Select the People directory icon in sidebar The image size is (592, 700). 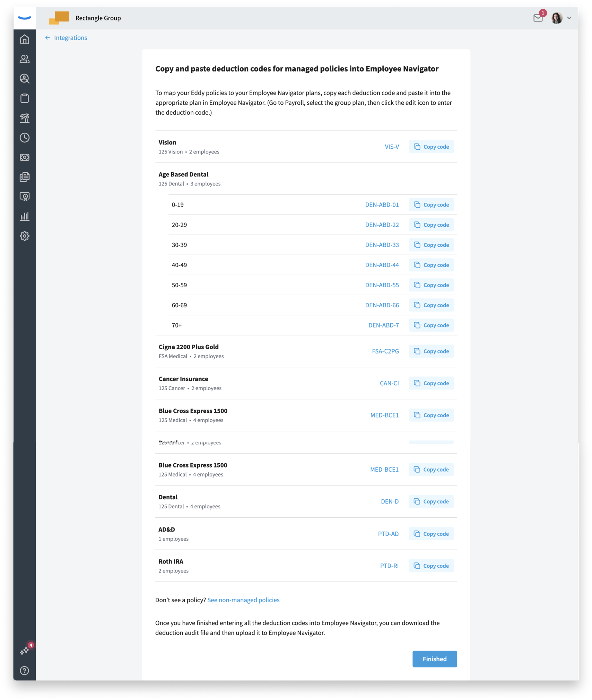[x=25, y=59]
